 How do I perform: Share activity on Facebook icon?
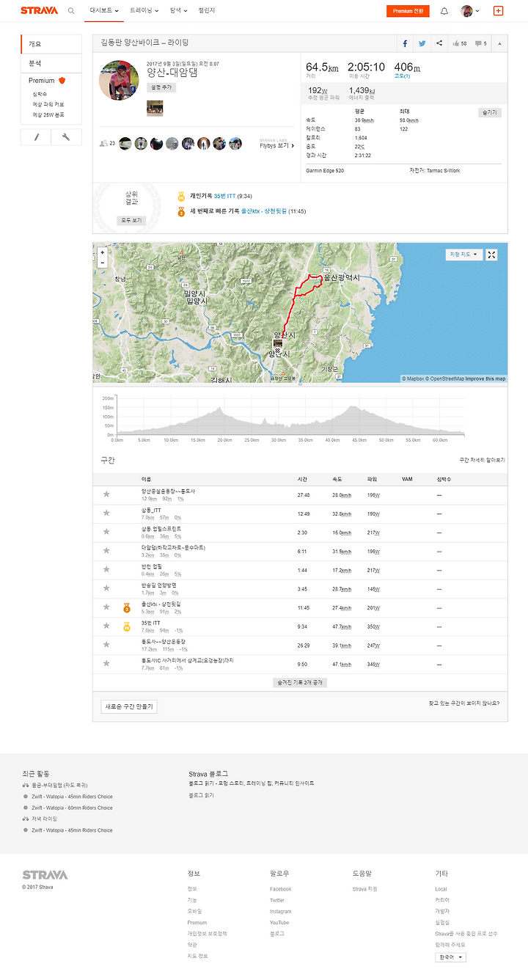pos(405,43)
